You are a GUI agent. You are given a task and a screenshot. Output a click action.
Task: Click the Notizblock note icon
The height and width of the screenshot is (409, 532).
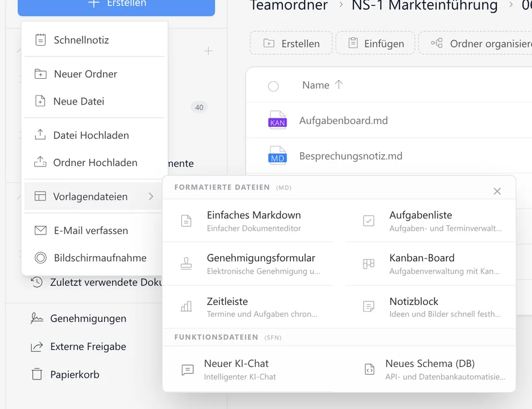368,306
